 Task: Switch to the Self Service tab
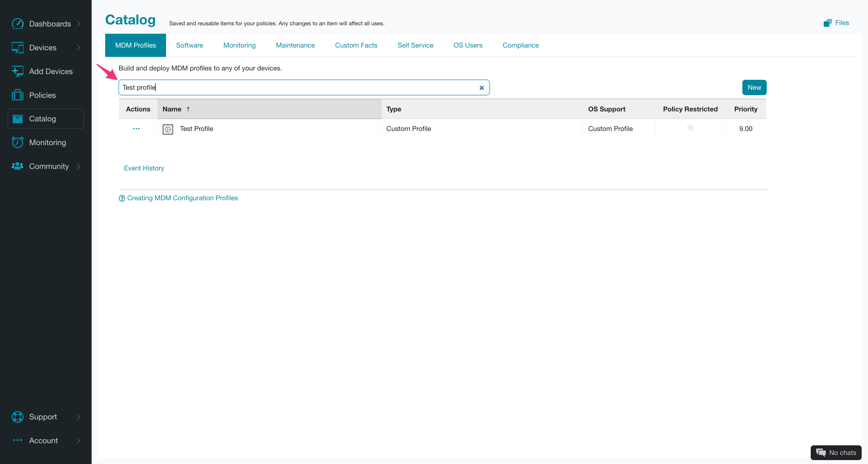(x=415, y=45)
